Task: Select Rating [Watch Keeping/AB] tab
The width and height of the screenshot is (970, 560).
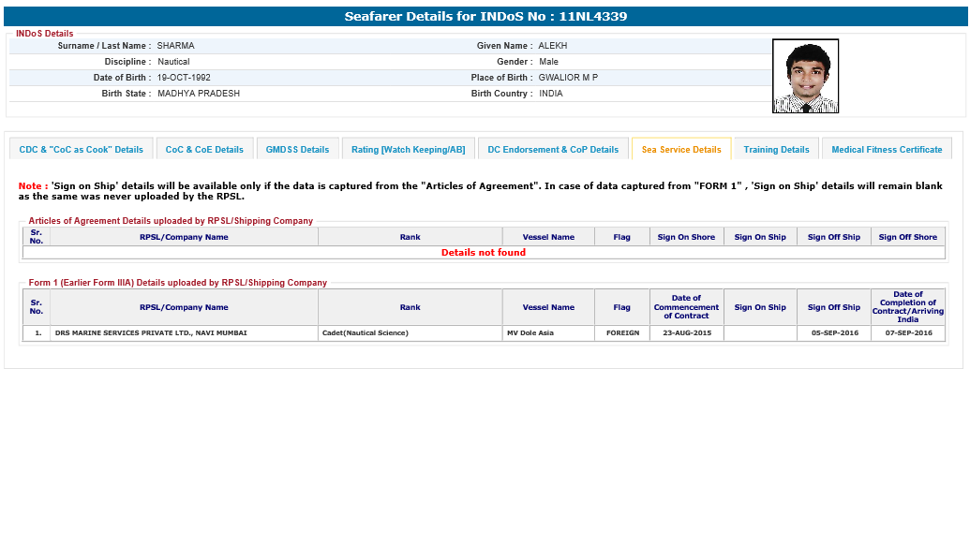Action: coord(409,149)
